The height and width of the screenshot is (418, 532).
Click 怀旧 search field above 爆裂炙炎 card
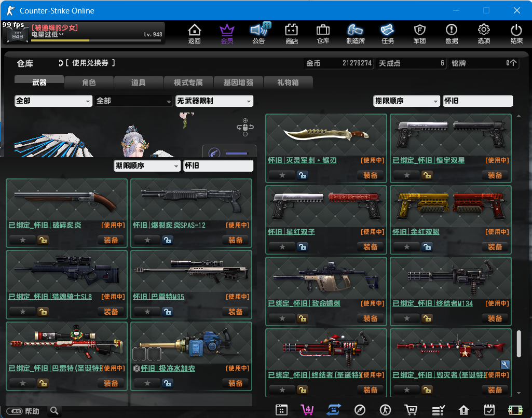218,165
